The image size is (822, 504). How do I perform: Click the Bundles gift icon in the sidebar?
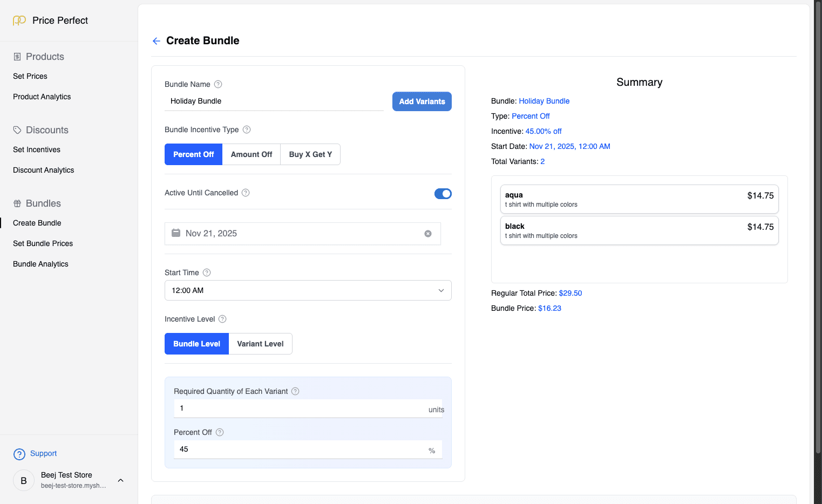tap(16, 203)
